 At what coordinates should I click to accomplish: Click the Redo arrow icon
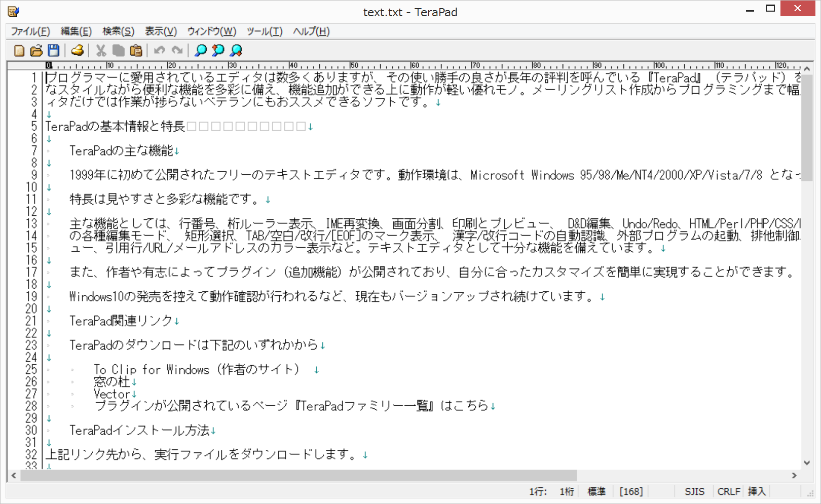click(x=176, y=50)
